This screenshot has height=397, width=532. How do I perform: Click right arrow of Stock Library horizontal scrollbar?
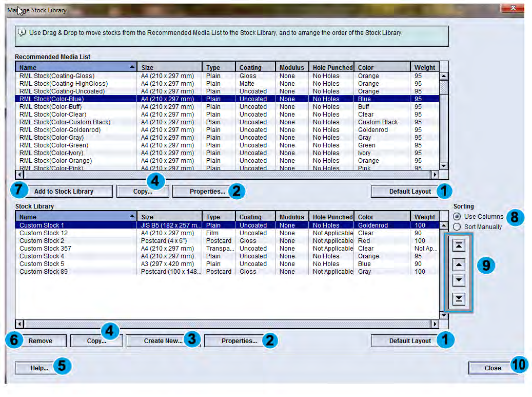click(x=435, y=324)
